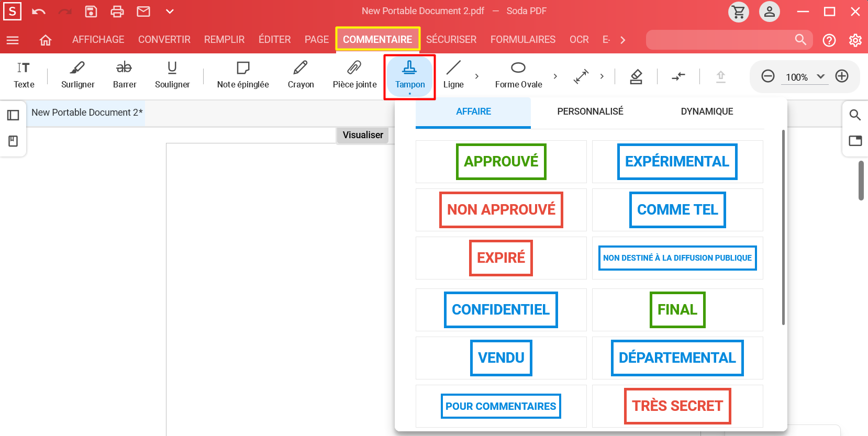Click the shopping cart icon
Screen dimensions: 868x436
pos(738,12)
